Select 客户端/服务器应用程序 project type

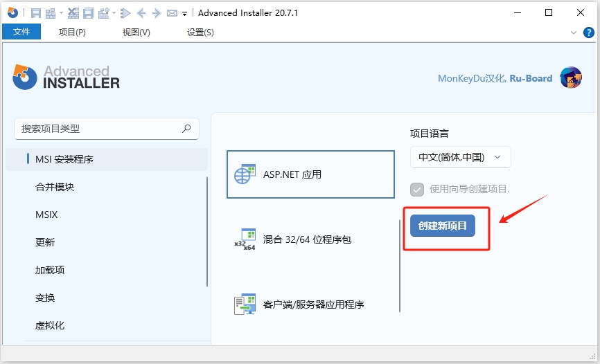click(x=310, y=304)
